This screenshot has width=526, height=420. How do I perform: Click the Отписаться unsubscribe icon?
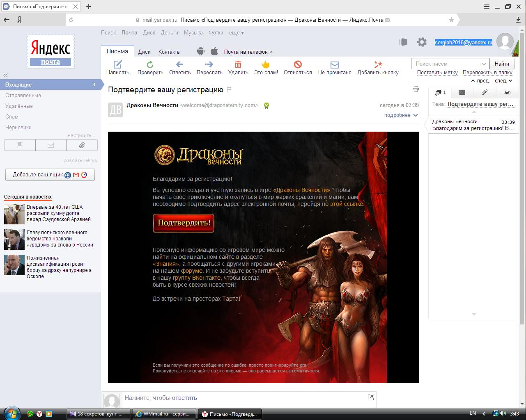coord(298,64)
